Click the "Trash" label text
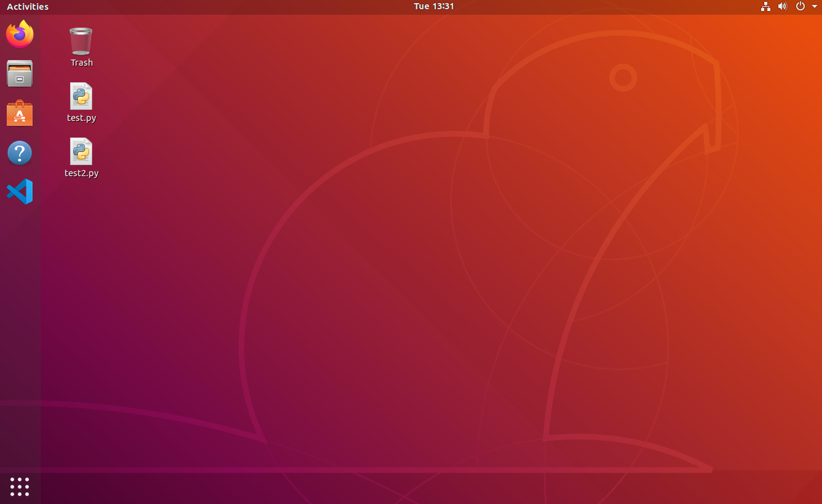Image resolution: width=822 pixels, height=504 pixels. (82, 63)
